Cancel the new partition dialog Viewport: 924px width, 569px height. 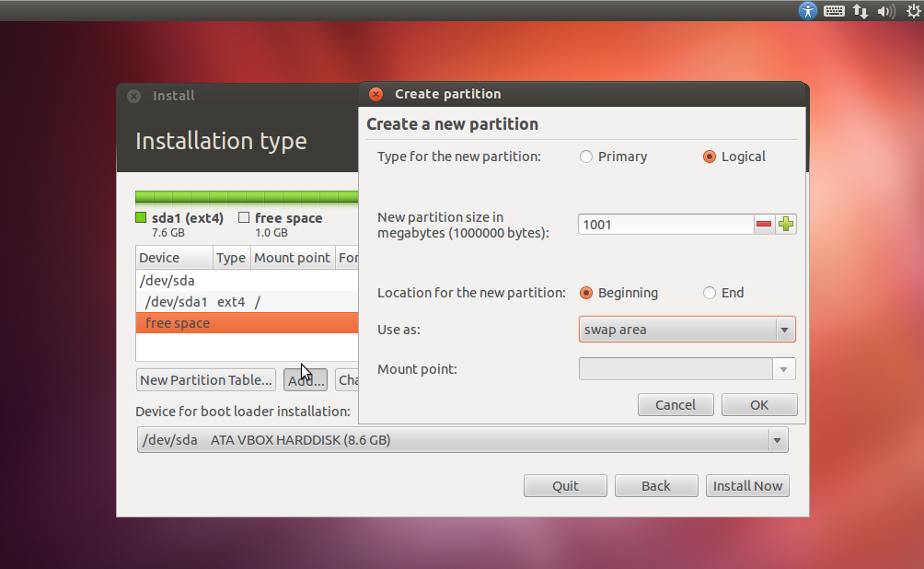point(676,405)
